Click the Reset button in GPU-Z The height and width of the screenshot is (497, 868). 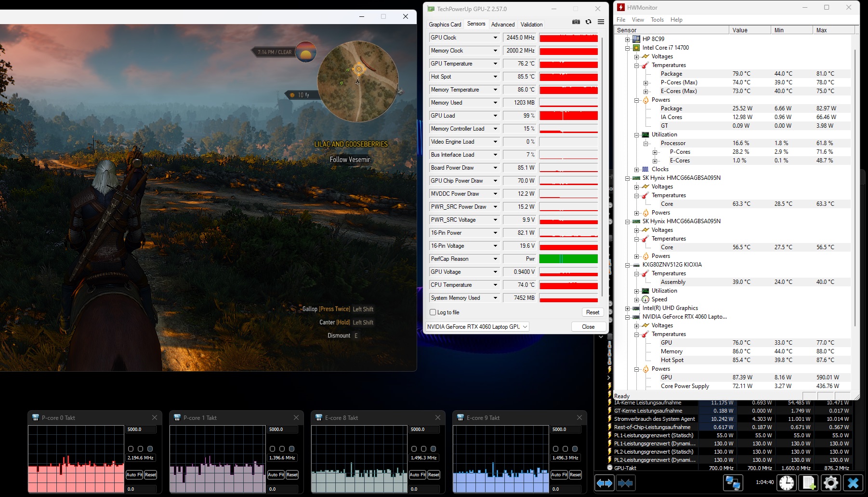[592, 312]
